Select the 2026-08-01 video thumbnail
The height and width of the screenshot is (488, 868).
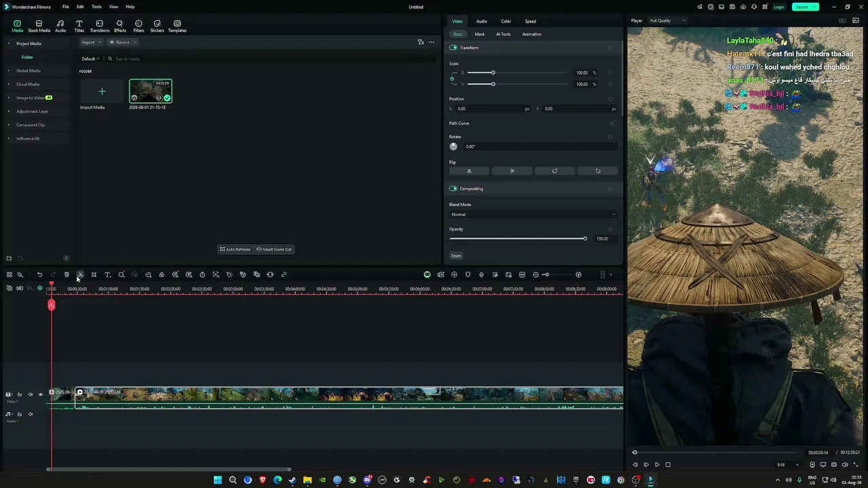pos(151,91)
